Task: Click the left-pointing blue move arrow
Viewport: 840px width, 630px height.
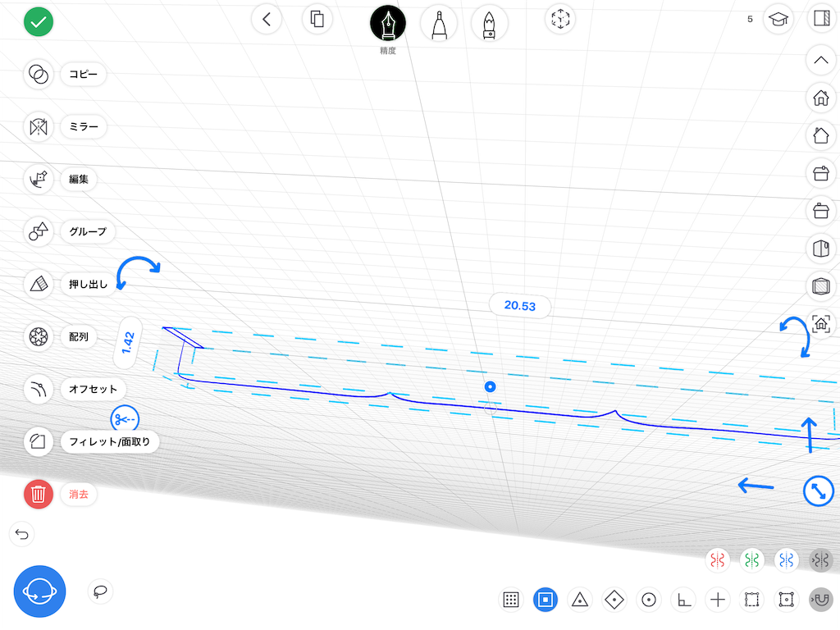Action: pyautogui.click(x=756, y=486)
